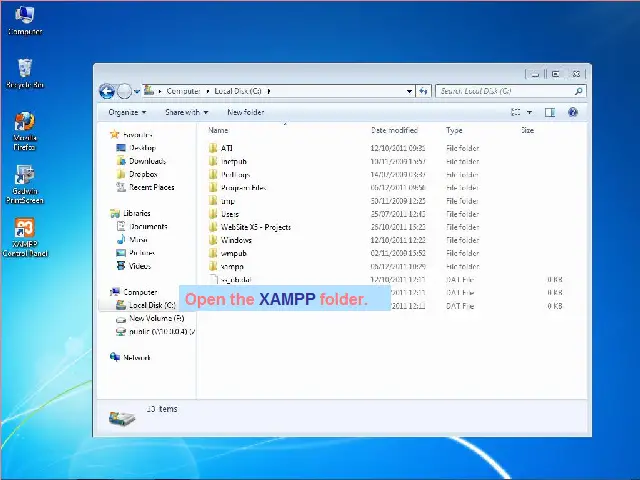
Task: Click the Change your view icon
Action: click(x=516, y=112)
